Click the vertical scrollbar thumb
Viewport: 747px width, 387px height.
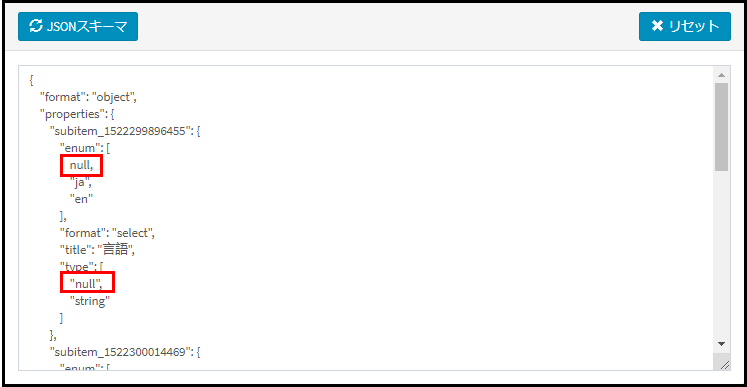click(x=721, y=127)
